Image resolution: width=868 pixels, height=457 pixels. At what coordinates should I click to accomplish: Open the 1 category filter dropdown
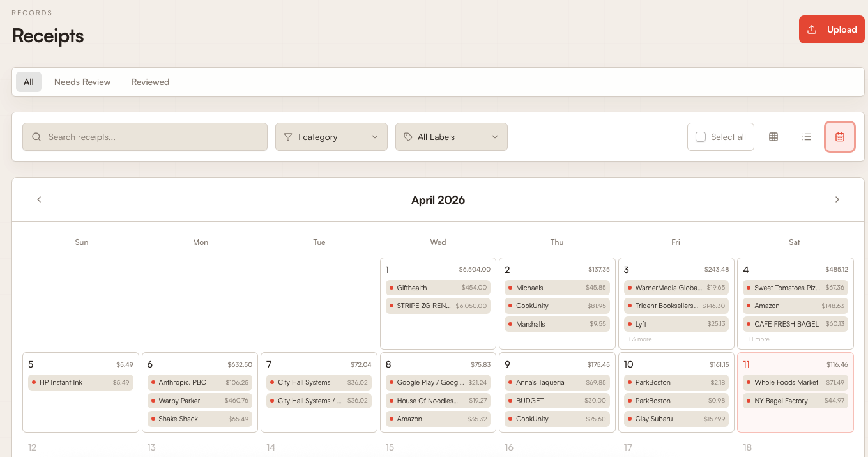click(331, 137)
